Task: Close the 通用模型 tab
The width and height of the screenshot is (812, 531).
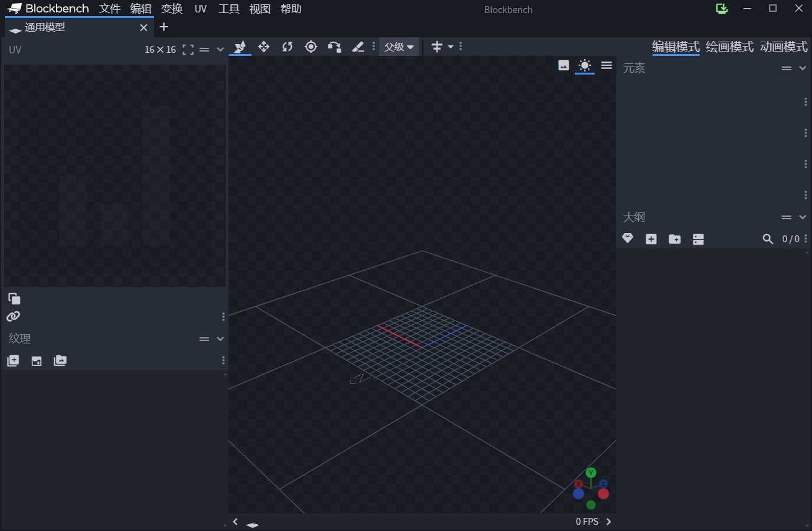Action: point(143,28)
